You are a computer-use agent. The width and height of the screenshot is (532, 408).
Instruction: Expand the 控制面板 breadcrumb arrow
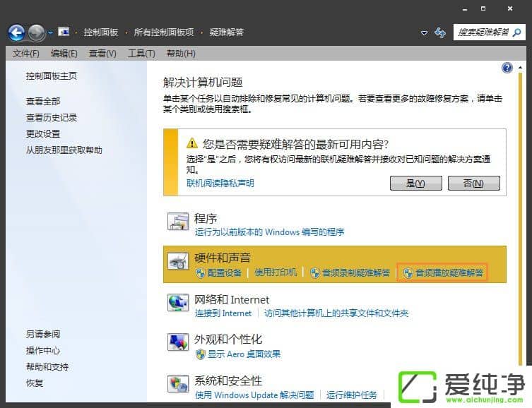tap(128, 32)
